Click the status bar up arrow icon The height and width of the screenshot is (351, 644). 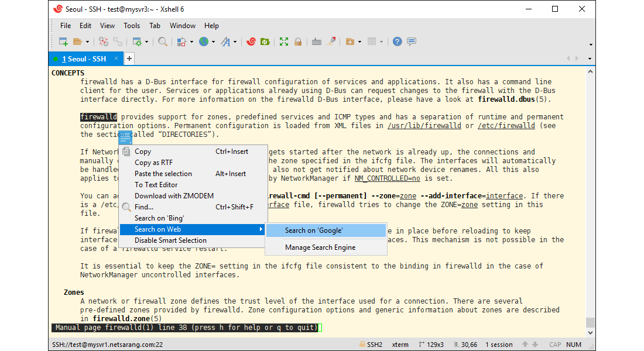tap(525, 345)
